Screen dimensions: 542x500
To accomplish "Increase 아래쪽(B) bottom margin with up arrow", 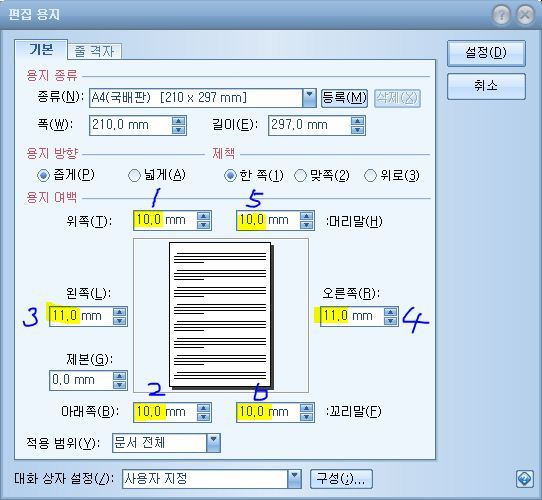I will coord(204,408).
